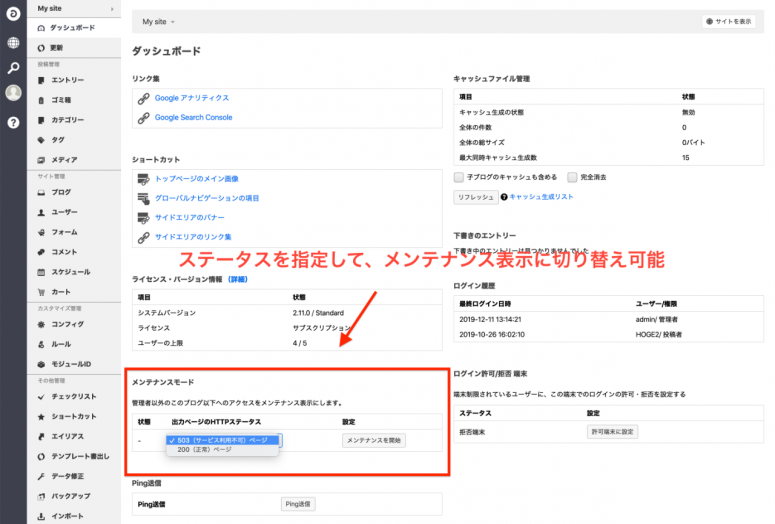The width and height of the screenshot is (775, 524).
Task: Click the エイリアス icon in sidebar
Action: [42, 437]
